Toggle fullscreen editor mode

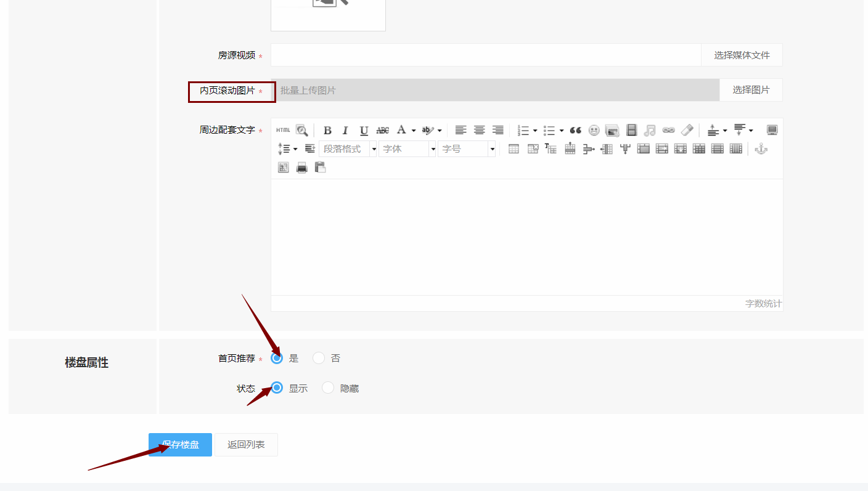(x=772, y=130)
